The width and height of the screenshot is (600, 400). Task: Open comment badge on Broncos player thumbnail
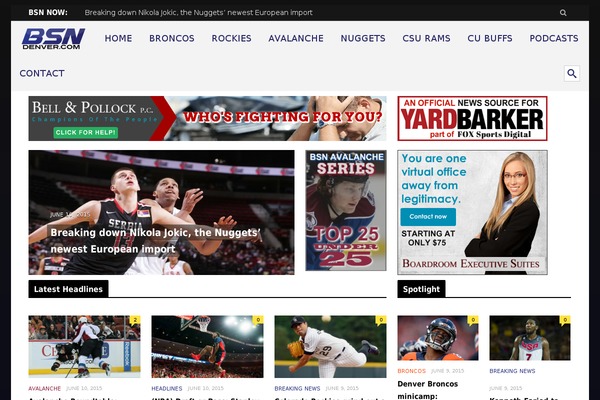click(x=473, y=320)
